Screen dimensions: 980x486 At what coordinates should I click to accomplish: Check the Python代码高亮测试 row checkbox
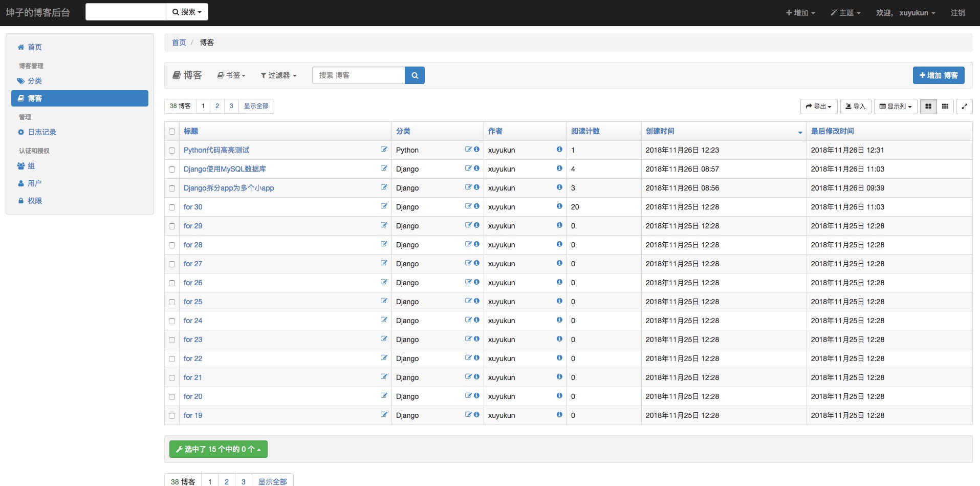point(172,151)
